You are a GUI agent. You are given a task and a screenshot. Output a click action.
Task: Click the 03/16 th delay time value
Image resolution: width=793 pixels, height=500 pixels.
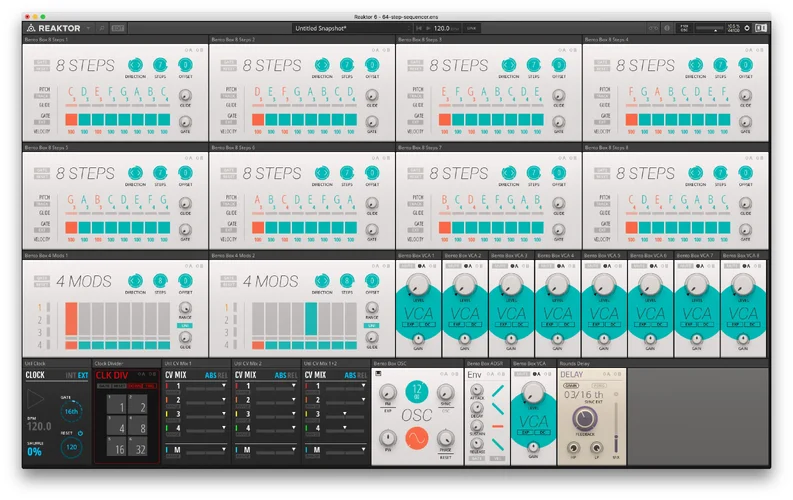pyautogui.click(x=583, y=394)
